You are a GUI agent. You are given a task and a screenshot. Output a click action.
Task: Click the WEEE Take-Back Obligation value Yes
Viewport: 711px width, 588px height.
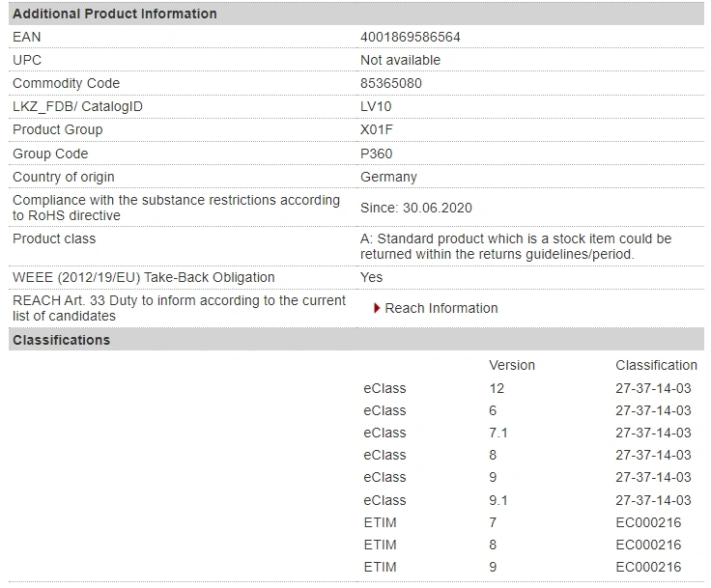tap(371, 277)
